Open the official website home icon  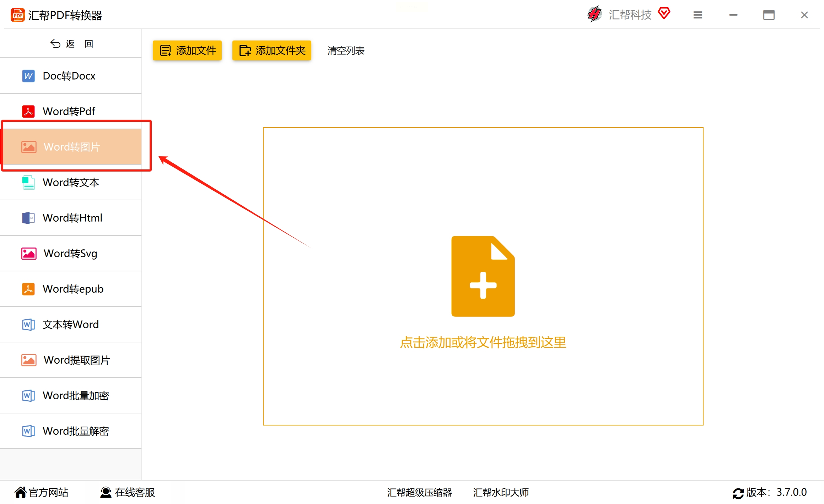(x=20, y=492)
